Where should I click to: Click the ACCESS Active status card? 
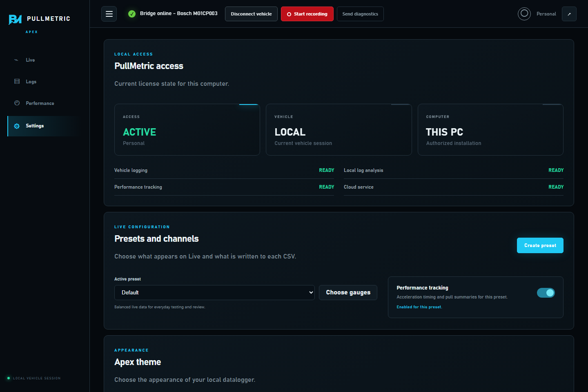(187, 129)
